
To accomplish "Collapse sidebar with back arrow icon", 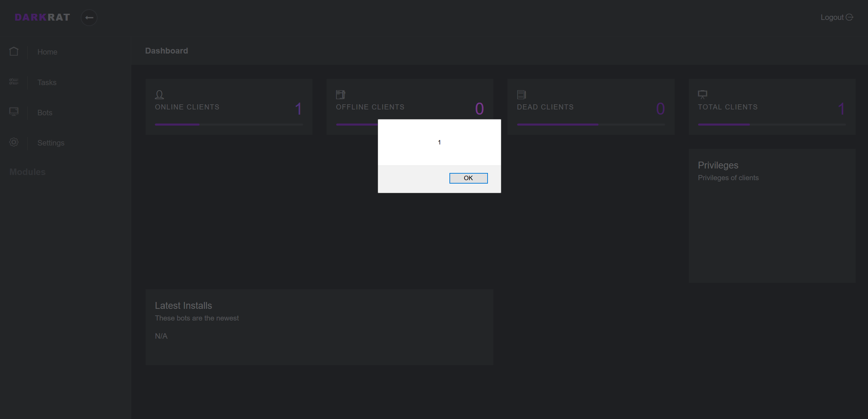I will (89, 18).
